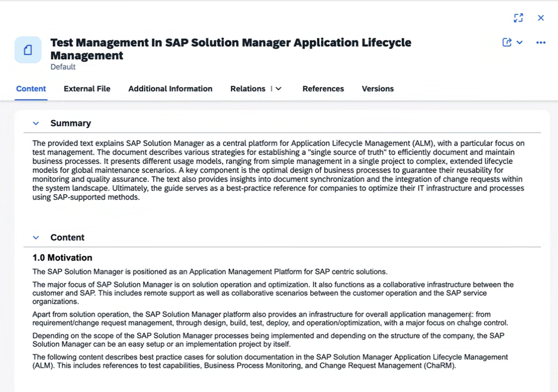Click paragraph starting 'The following content describes'
The width and height of the screenshot is (558, 392).
pyautogui.click(x=270, y=361)
